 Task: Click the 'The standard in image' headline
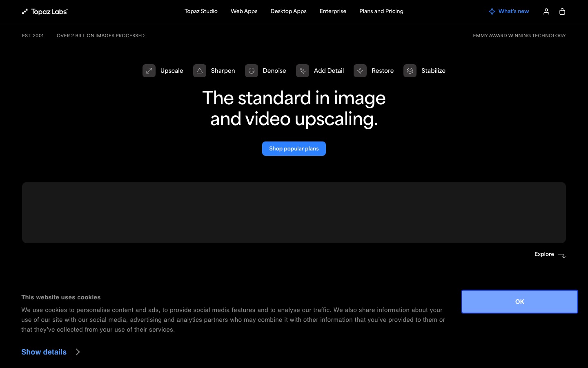[294, 98]
